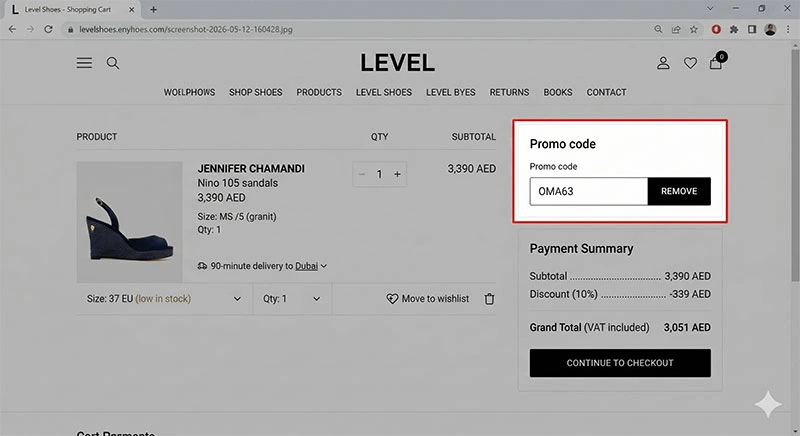Viewport: 800px width, 436px height.
Task: Click the site lock icon in address bar
Action: [x=71, y=30]
